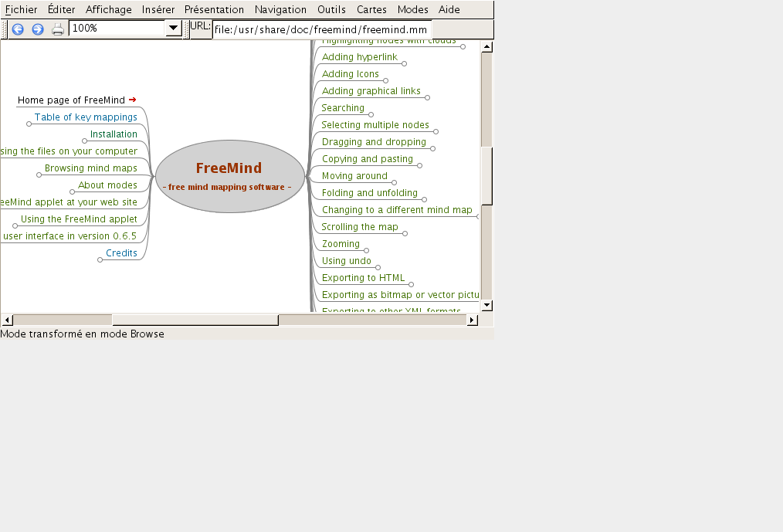Select the Installation node
Screen dimensions: 783x532
pyautogui.click(x=114, y=134)
